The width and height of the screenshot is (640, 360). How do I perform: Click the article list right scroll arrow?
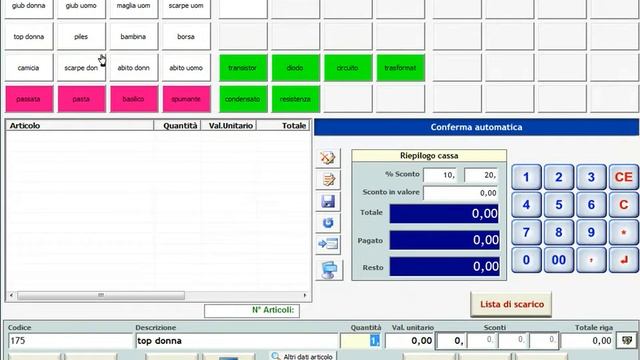[x=304, y=295]
